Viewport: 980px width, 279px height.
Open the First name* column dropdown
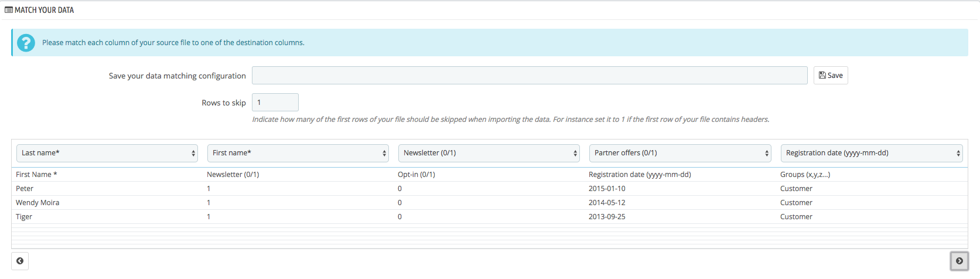[x=298, y=153]
